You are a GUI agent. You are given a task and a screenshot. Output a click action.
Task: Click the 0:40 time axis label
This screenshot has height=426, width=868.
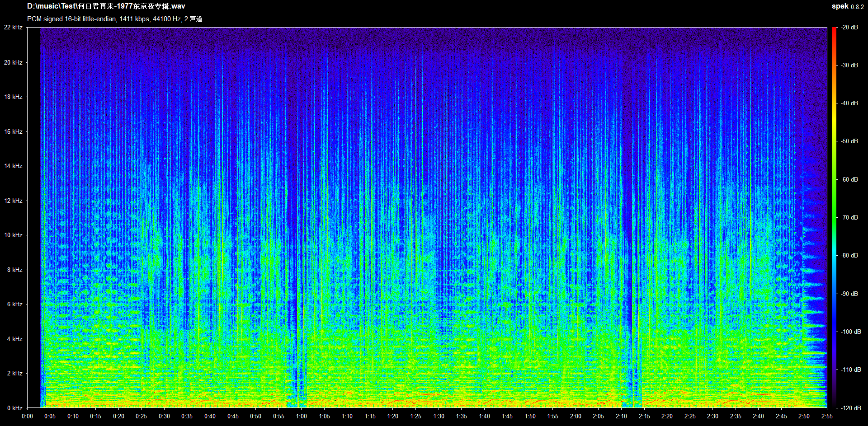pos(210,416)
